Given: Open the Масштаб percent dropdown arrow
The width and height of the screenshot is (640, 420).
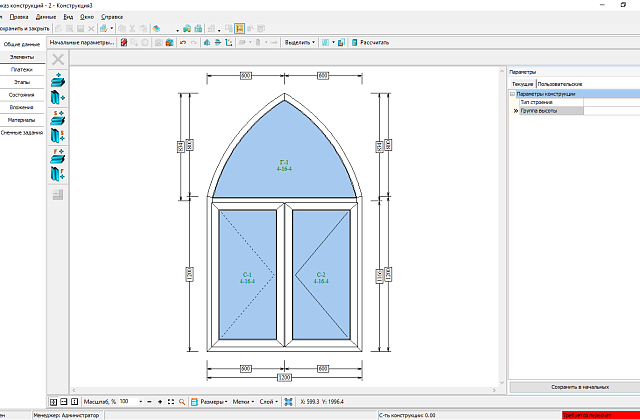Looking at the screenshot, I should (141, 402).
